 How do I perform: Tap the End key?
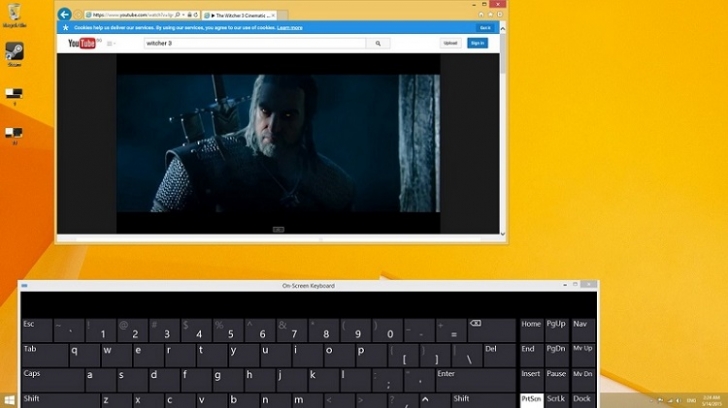click(x=531, y=355)
